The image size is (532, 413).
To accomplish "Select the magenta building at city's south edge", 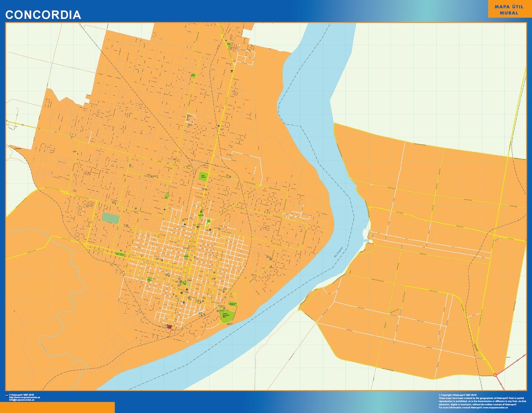I will (169, 327).
